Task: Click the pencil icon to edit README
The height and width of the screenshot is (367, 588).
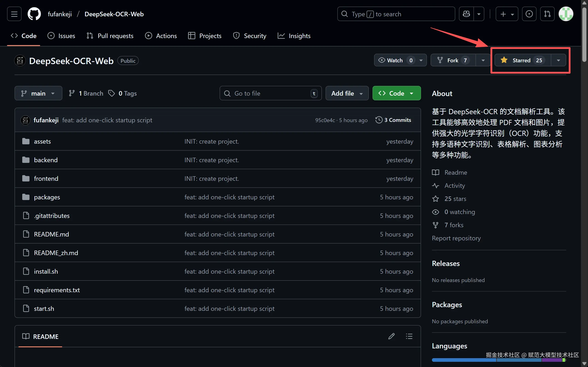Action: 391,336
